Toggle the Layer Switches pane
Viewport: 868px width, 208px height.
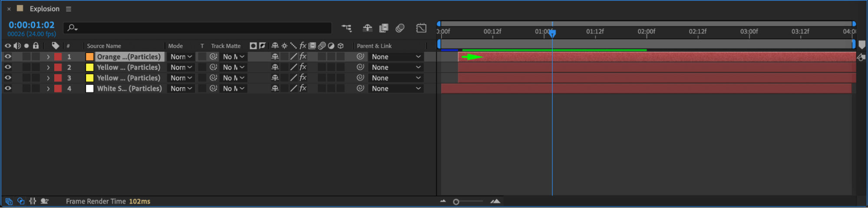tap(9, 201)
